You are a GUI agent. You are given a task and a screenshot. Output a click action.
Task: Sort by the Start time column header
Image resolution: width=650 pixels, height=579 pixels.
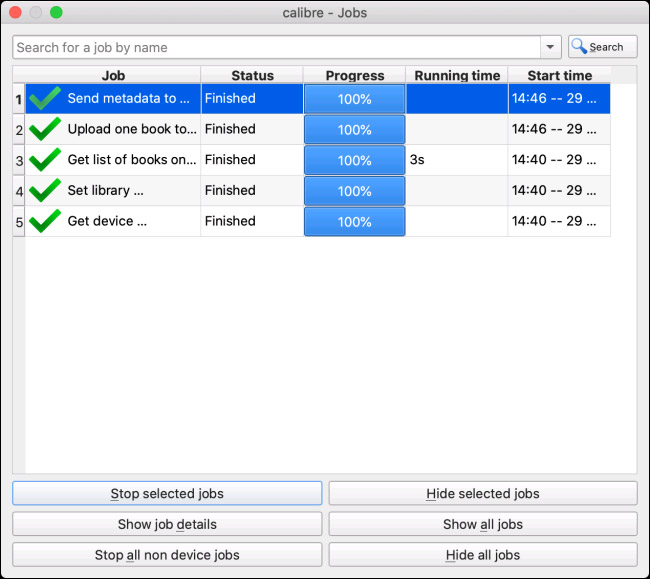[x=559, y=75]
